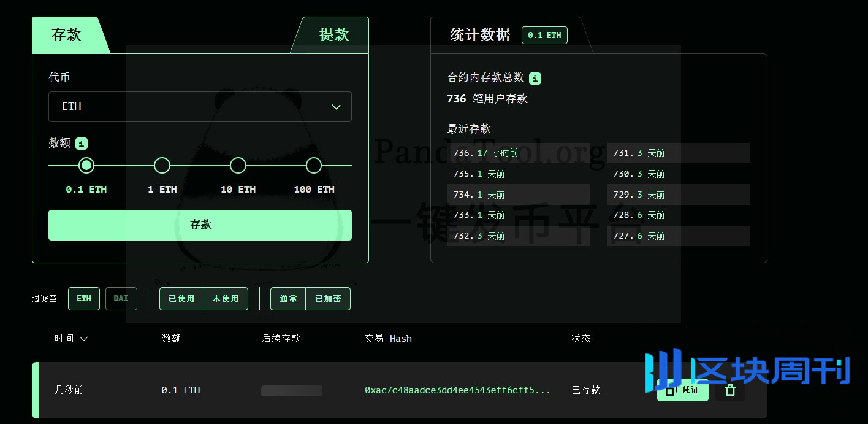Toggle the DAI filter
This screenshot has height=424, width=868.
tap(121, 299)
